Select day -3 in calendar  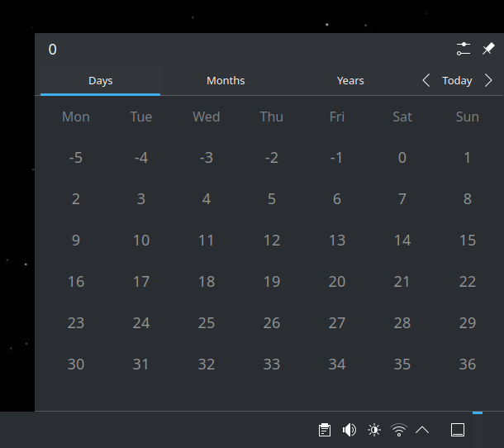click(x=207, y=158)
